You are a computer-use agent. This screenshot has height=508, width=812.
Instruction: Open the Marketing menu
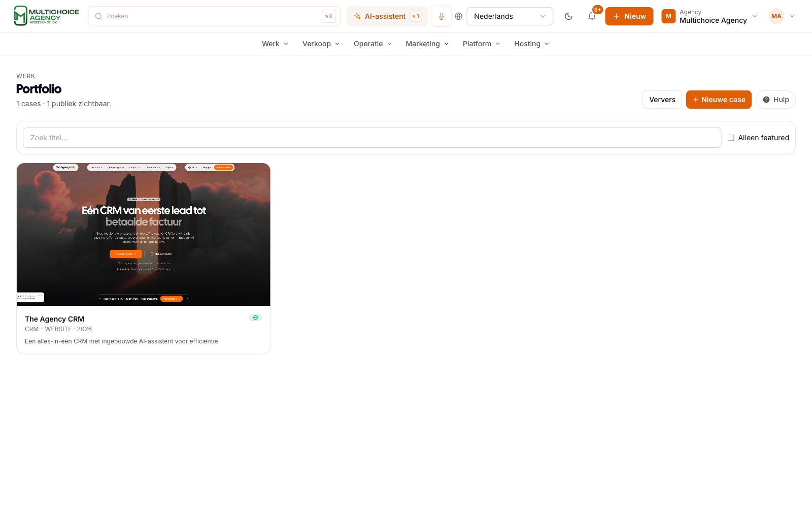pyautogui.click(x=427, y=44)
